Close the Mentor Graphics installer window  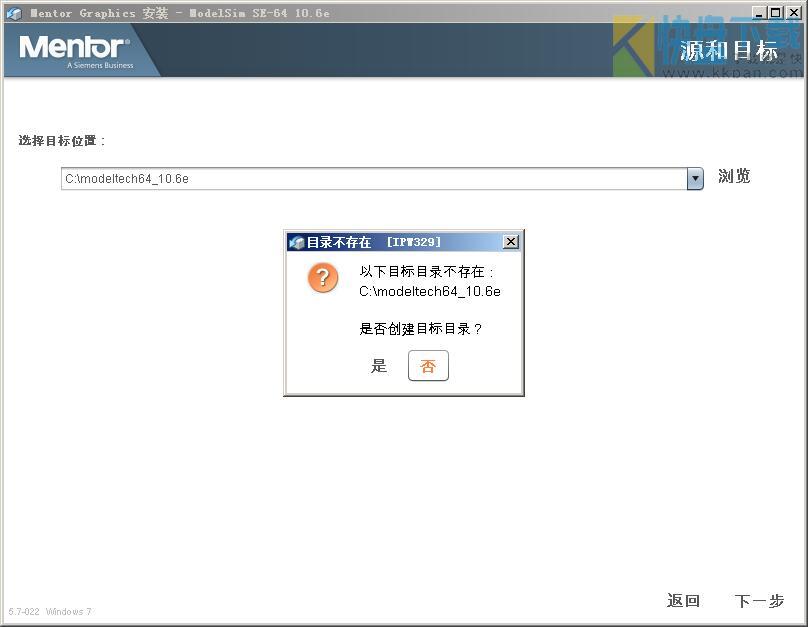point(794,12)
